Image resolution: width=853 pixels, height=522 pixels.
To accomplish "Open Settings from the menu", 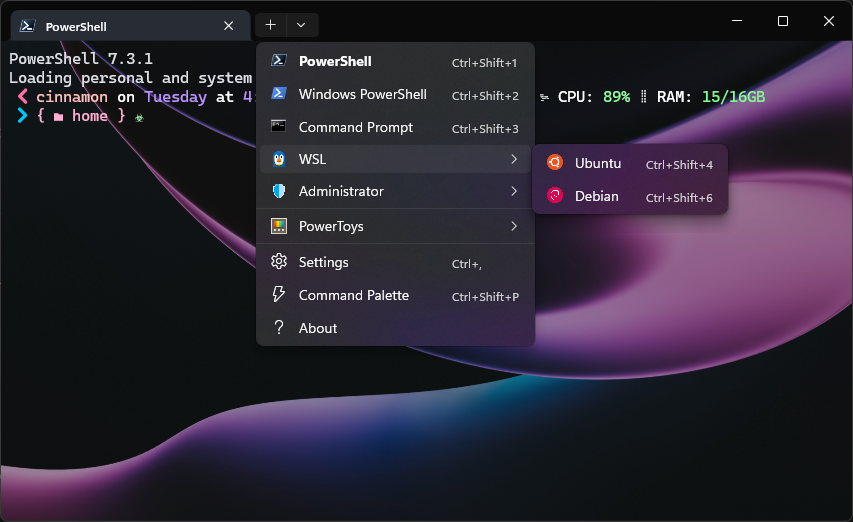I will pyautogui.click(x=395, y=262).
